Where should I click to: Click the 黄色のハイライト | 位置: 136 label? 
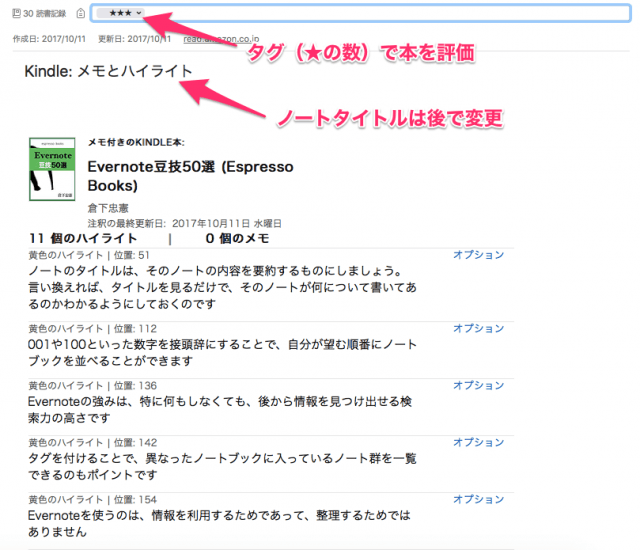pos(92,386)
